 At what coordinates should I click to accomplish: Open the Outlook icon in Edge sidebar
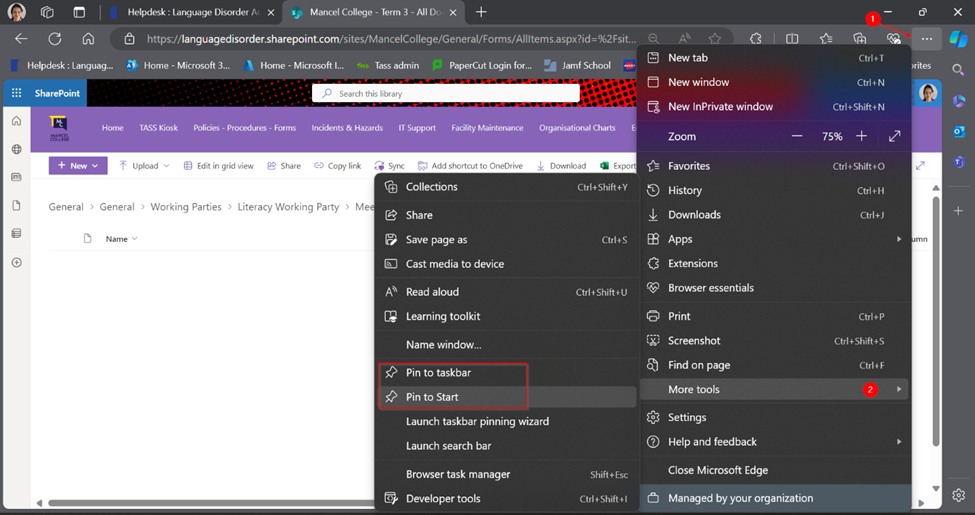[x=958, y=131]
